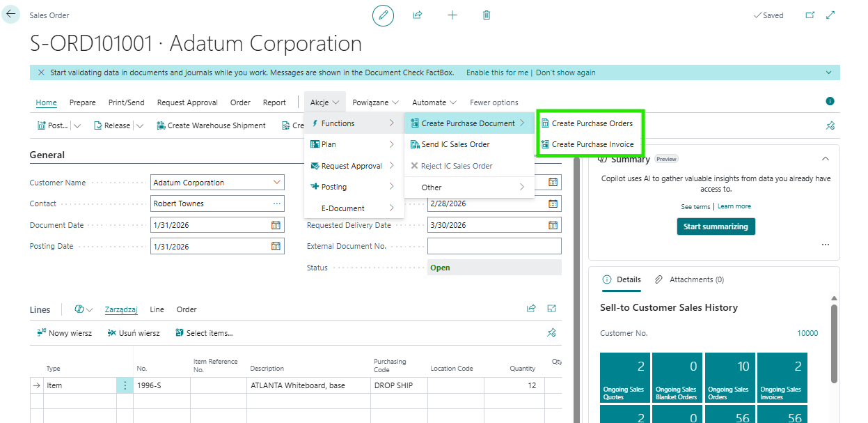Click Usuń wiersz to delete line
The height and width of the screenshot is (423, 868).
tap(134, 333)
